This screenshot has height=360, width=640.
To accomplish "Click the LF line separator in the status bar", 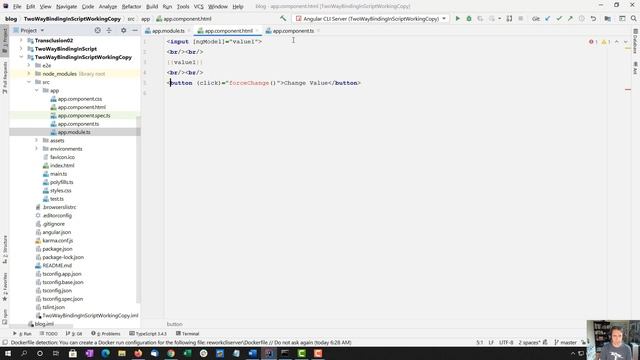I will 491,342.
